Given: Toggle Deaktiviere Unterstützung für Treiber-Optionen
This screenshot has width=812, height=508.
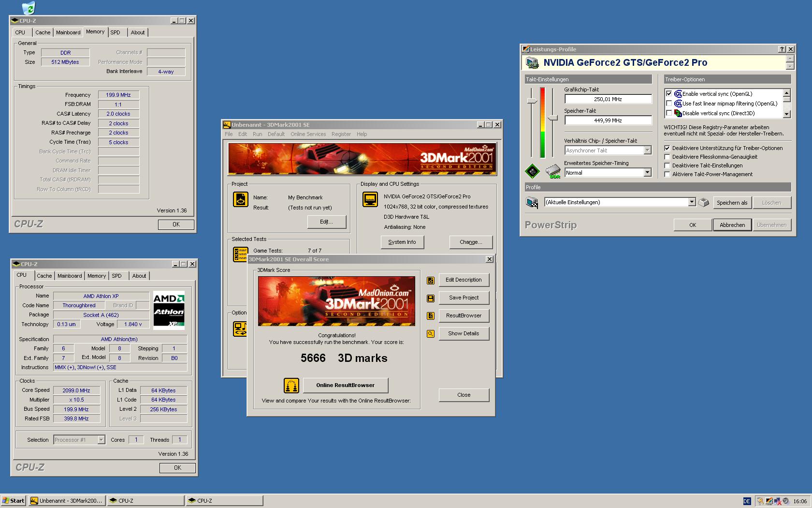Looking at the screenshot, I should click(x=667, y=148).
